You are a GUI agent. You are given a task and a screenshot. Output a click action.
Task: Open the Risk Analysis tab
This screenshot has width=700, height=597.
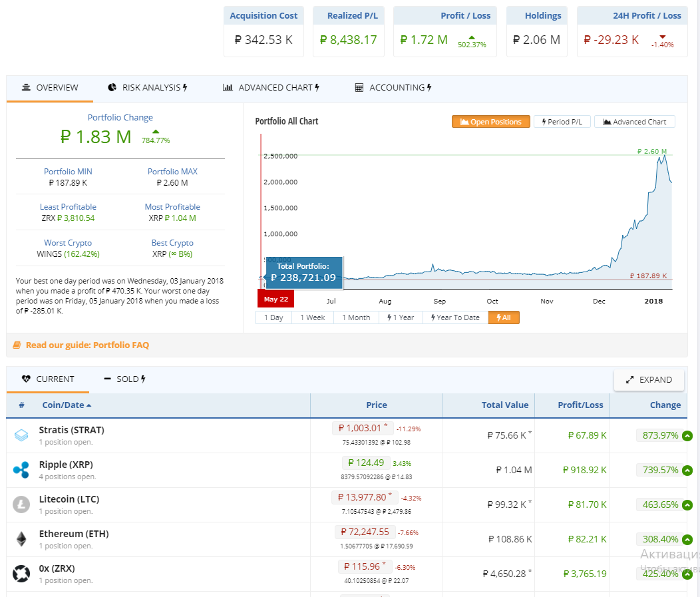click(x=147, y=88)
